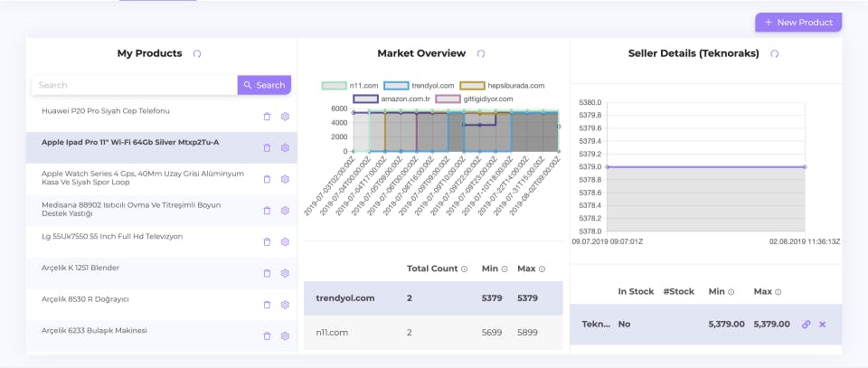868x368 pixels.
Task: Delete Lg 55Uk7550 television product
Action: click(267, 241)
